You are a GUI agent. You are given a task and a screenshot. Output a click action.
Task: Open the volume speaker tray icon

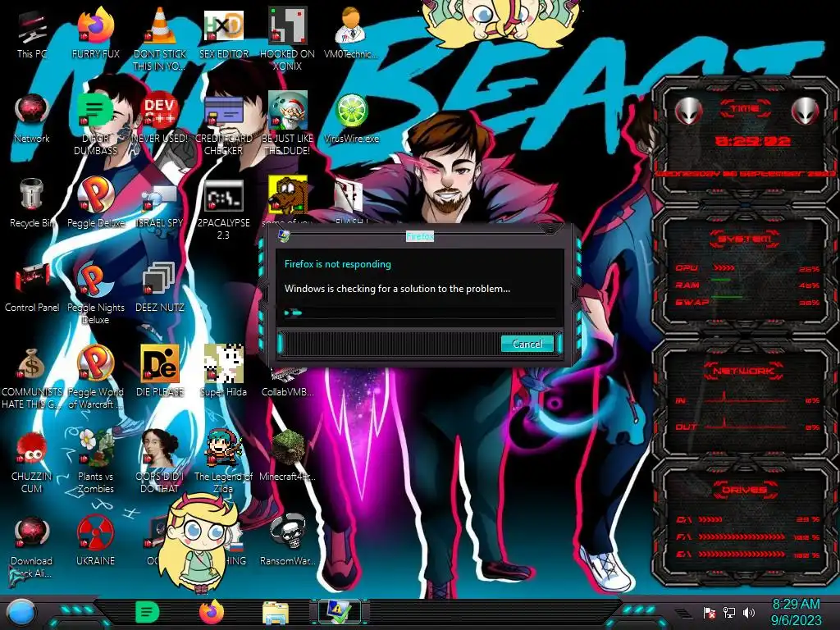point(749,613)
